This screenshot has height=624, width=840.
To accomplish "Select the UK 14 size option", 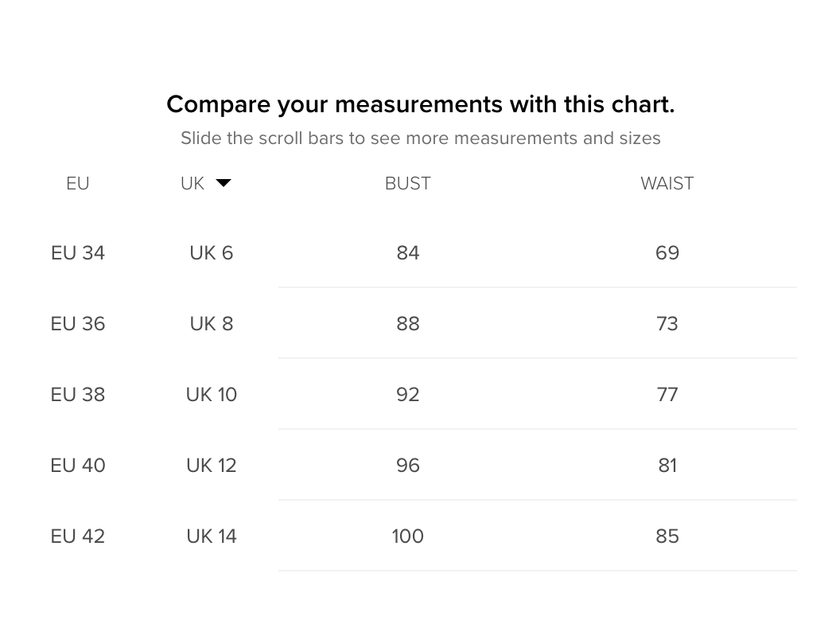I will tap(211, 536).
